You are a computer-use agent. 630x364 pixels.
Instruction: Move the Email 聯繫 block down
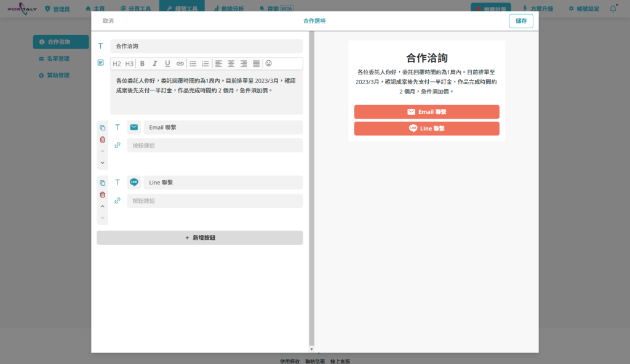coord(103,163)
